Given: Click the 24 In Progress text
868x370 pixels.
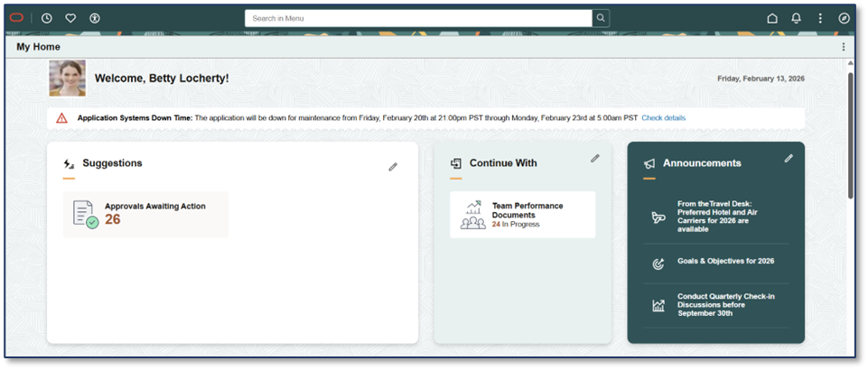Looking at the screenshot, I should coord(516,225).
